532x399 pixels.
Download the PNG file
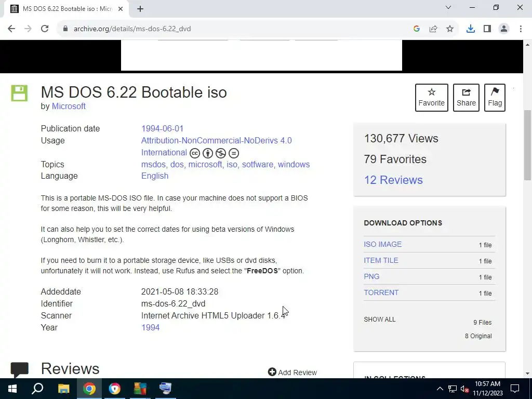pyautogui.click(x=371, y=276)
